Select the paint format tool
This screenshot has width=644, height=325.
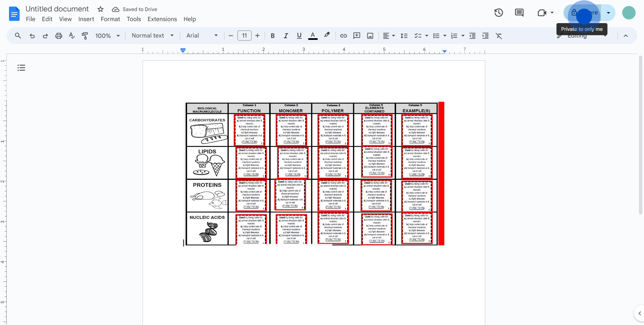pos(85,36)
